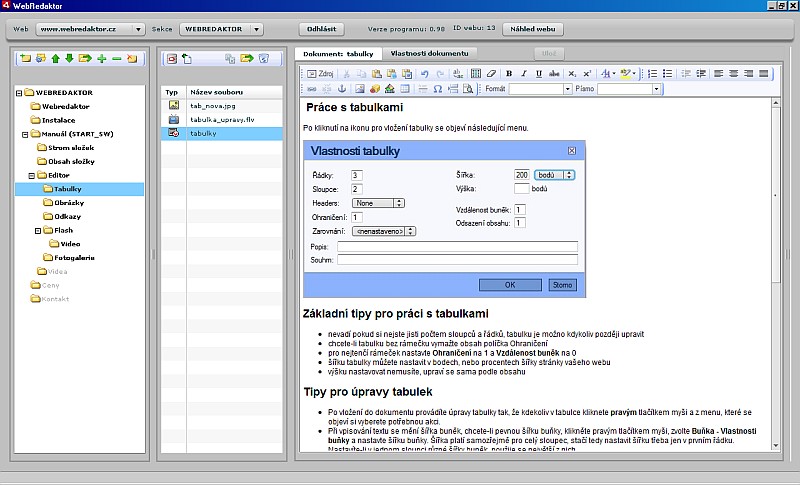Screen dimensions: 800x485
Task: Toggle bold formatting in editor toolbar
Action: pos(508,73)
